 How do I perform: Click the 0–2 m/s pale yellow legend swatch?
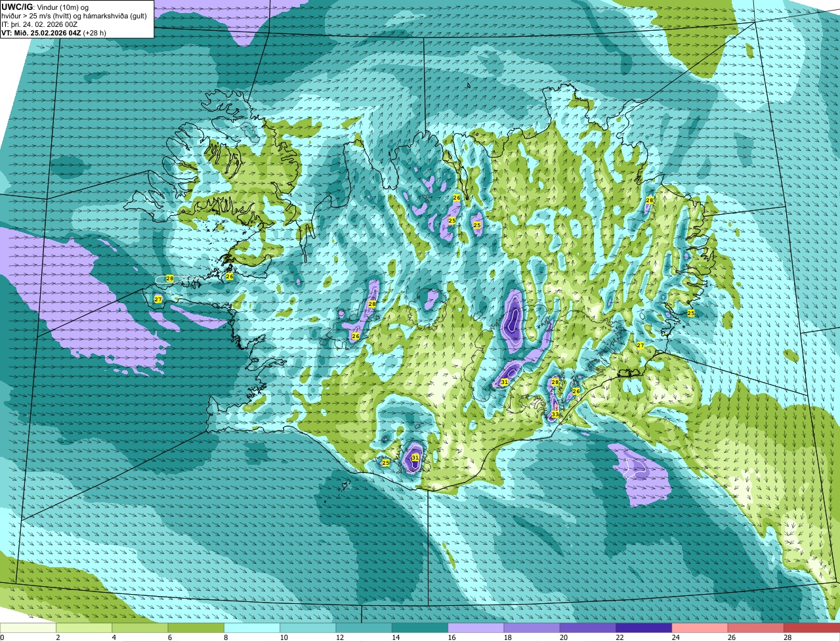(x=29, y=628)
